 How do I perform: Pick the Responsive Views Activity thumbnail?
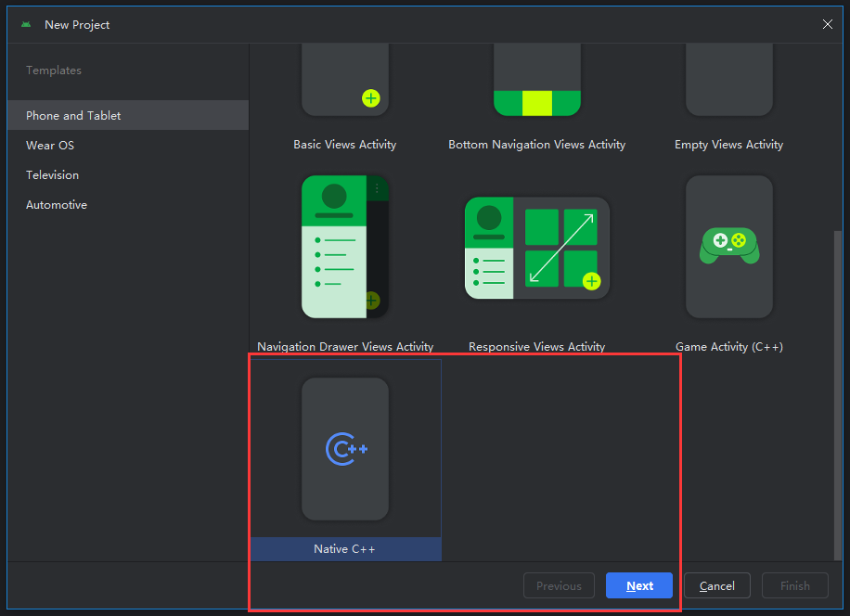click(x=536, y=247)
